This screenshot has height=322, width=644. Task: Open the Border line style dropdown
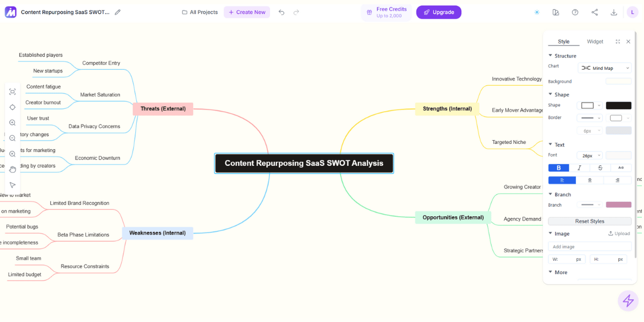coord(590,118)
